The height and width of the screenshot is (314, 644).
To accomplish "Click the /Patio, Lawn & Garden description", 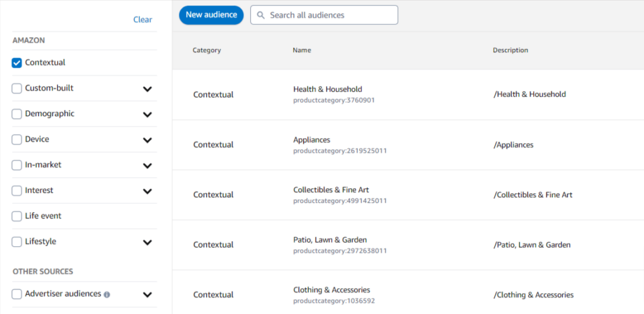I will pos(532,245).
